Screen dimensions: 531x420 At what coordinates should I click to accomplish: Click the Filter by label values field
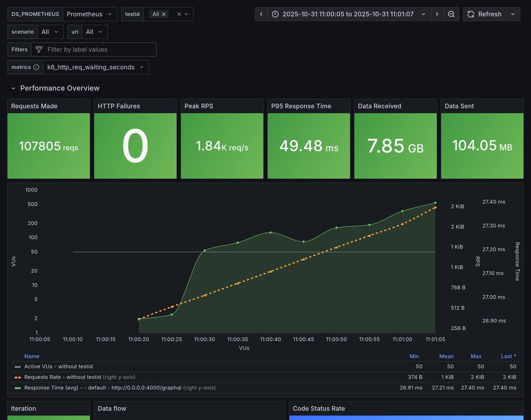click(x=99, y=50)
